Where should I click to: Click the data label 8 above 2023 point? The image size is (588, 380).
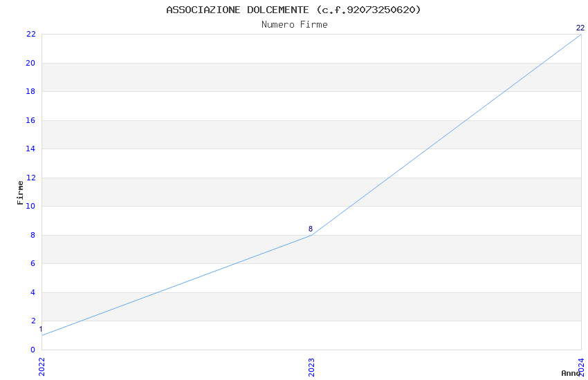pyautogui.click(x=311, y=229)
